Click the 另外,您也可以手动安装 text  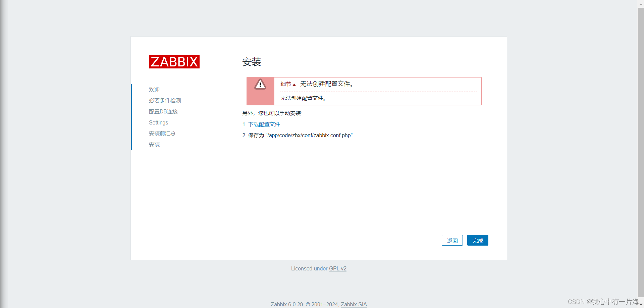tap(272, 113)
